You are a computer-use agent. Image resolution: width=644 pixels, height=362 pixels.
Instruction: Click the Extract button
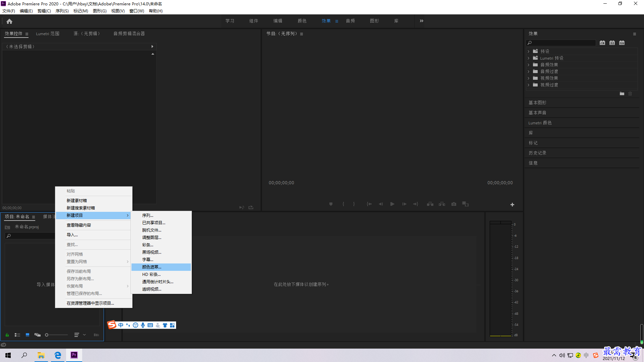click(x=442, y=204)
